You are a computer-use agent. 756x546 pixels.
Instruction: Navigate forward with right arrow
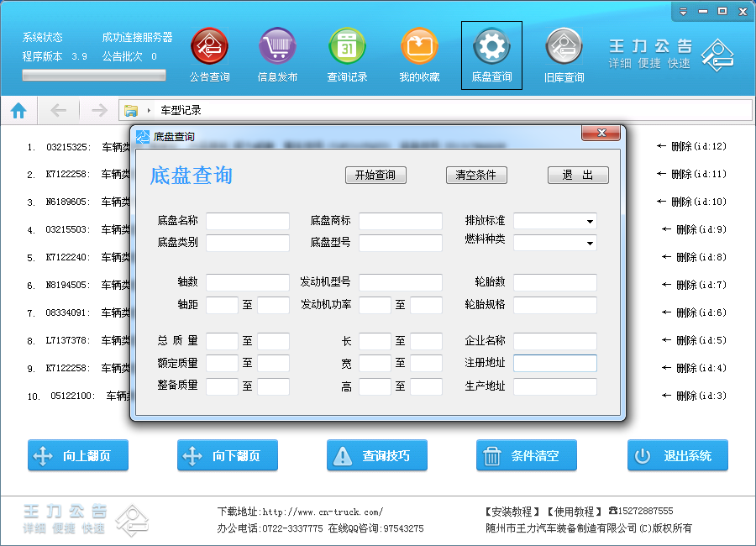[99, 110]
